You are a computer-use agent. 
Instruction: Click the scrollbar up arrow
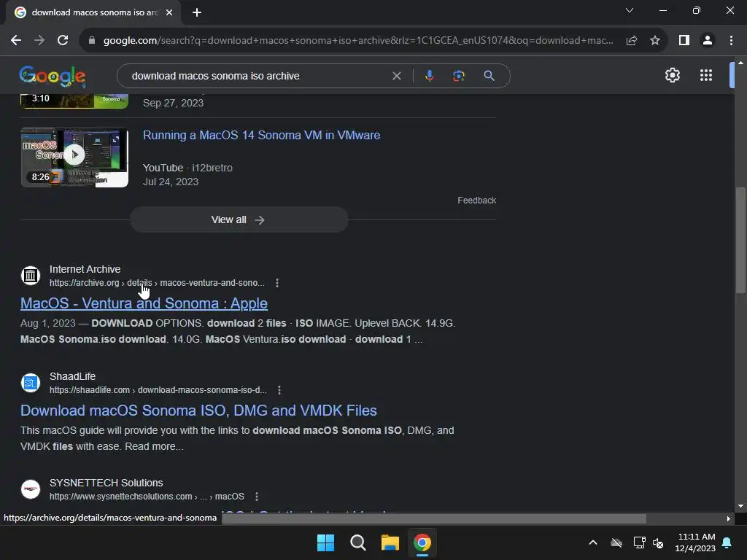(x=740, y=63)
